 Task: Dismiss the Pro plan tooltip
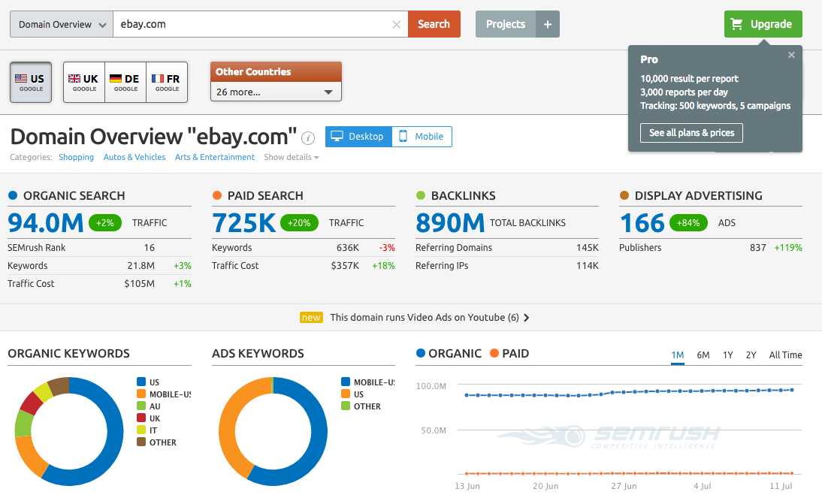(x=791, y=55)
